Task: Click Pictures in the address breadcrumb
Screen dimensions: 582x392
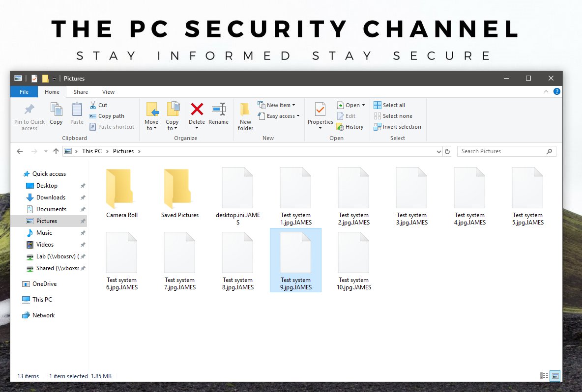Action: click(x=123, y=151)
